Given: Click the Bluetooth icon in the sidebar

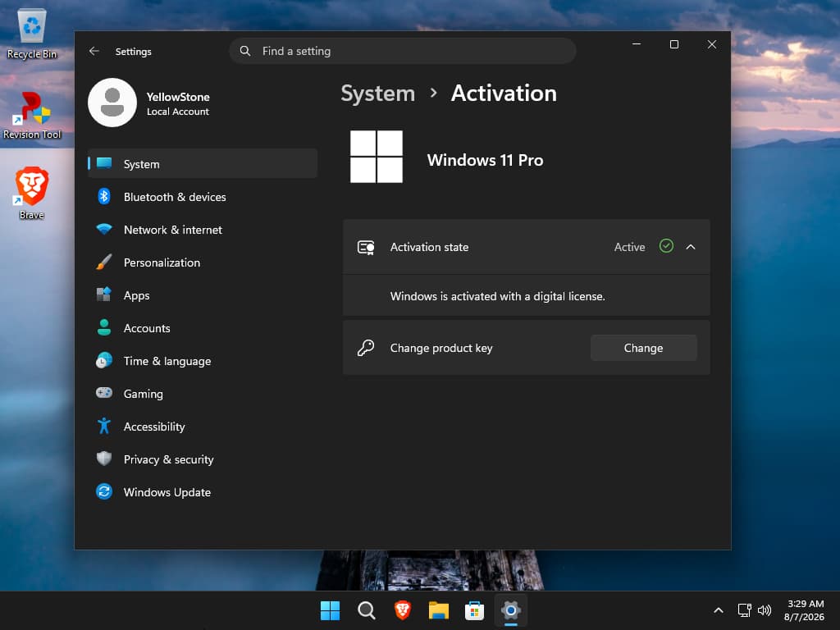Looking at the screenshot, I should coord(104,197).
